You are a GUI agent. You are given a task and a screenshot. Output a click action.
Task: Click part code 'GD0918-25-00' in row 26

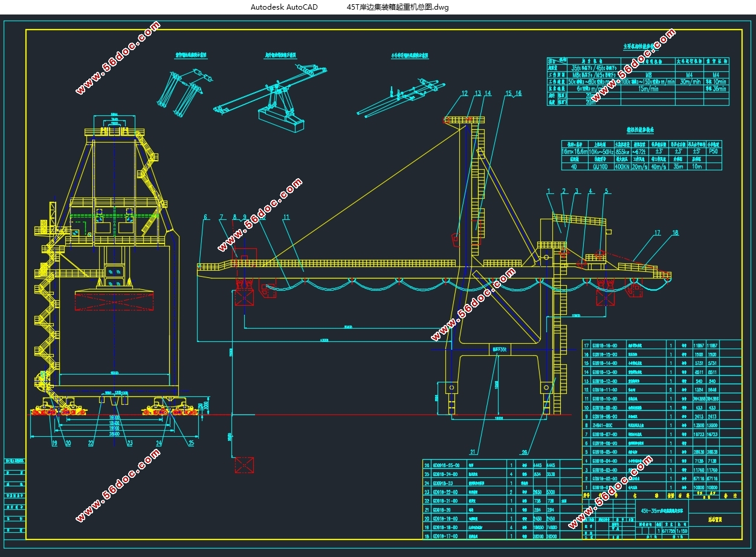[x=447, y=465]
